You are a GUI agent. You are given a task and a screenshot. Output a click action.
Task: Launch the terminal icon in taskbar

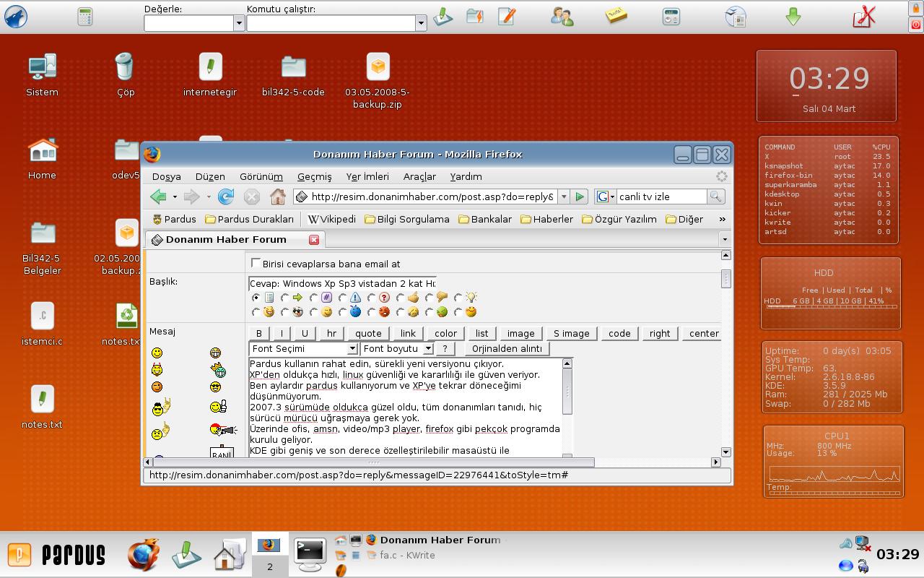pos(310,555)
